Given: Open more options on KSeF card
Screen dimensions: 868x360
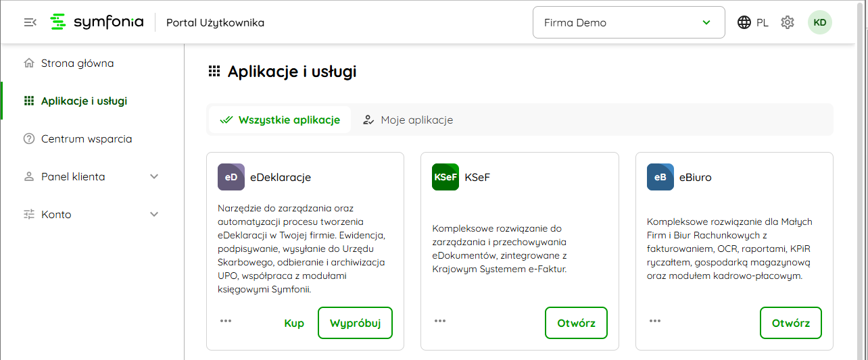Looking at the screenshot, I should [x=440, y=321].
